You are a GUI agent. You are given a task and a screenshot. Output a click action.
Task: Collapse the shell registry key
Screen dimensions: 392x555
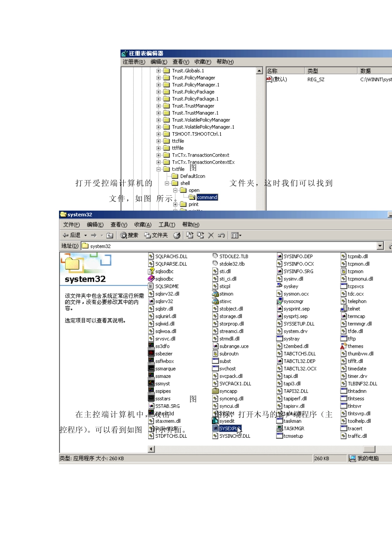(167, 183)
